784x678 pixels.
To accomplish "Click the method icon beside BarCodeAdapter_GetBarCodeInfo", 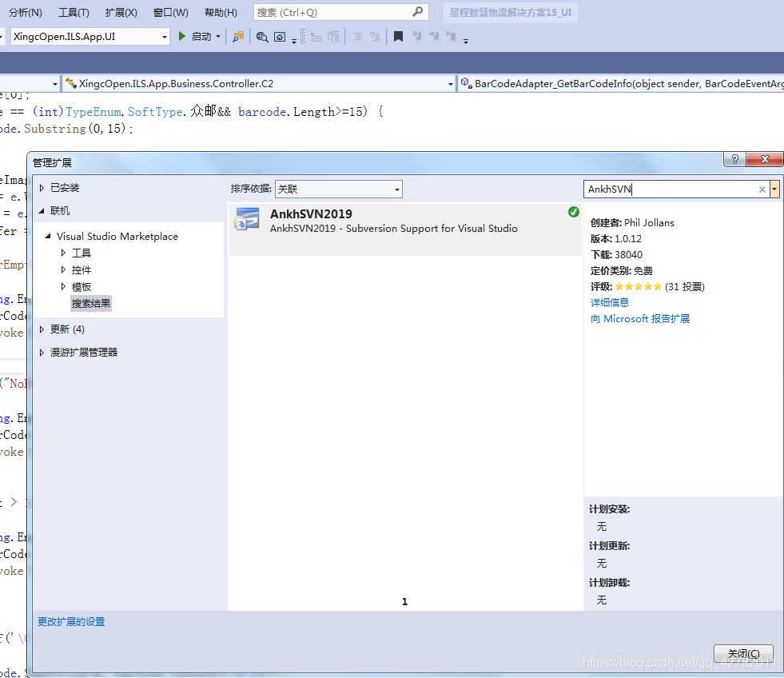I will (x=466, y=83).
